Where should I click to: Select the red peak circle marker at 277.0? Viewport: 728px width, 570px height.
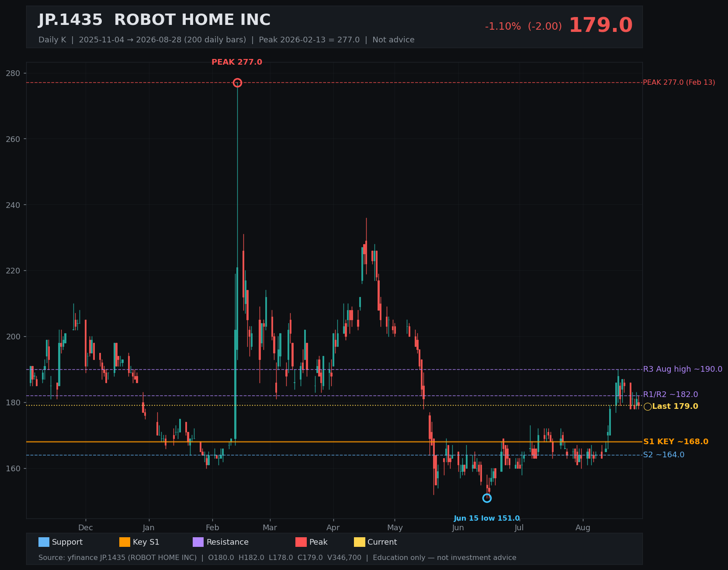pyautogui.click(x=237, y=83)
